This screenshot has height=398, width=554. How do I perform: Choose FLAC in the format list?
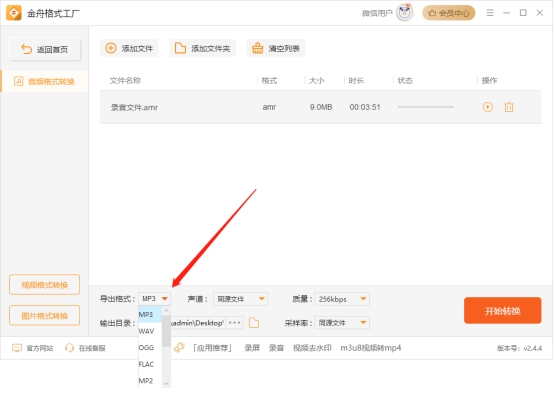pos(150,364)
